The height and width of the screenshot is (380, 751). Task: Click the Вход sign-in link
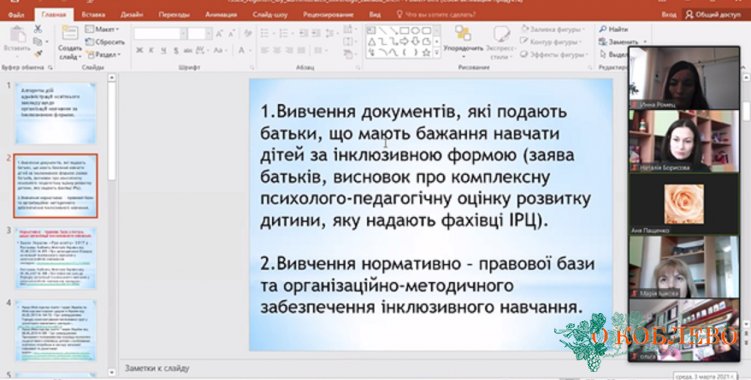[x=669, y=15]
